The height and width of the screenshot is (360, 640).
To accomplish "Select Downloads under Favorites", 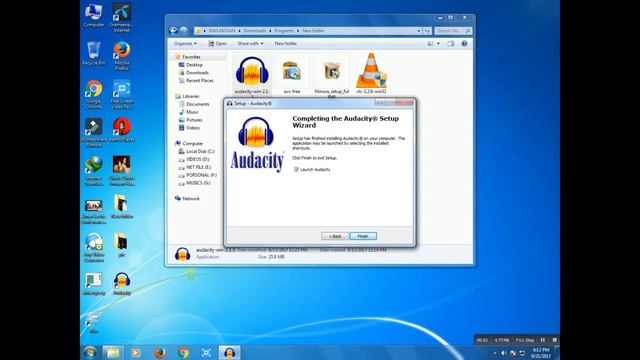I will pos(197,73).
